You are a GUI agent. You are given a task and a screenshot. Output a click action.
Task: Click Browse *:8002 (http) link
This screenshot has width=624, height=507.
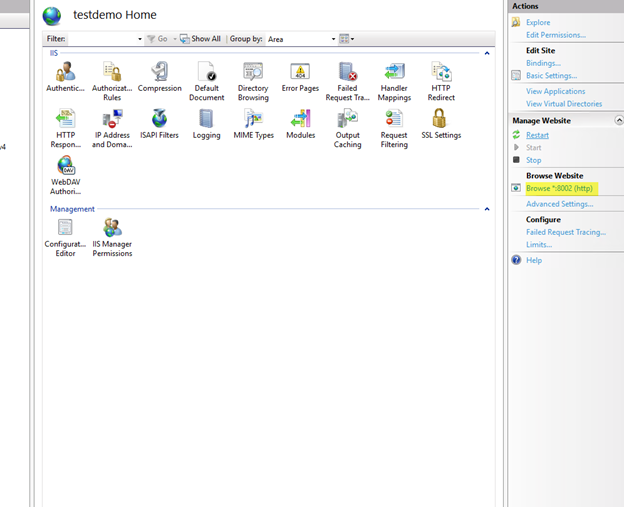(x=560, y=188)
